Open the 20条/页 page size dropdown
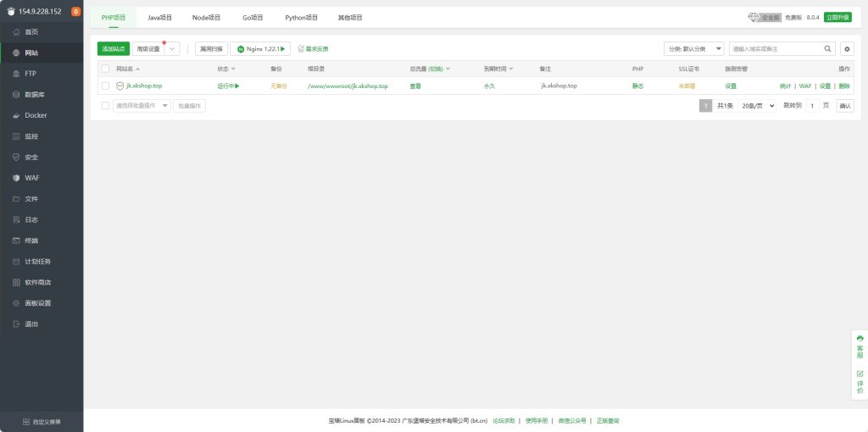The image size is (868, 432). (757, 106)
